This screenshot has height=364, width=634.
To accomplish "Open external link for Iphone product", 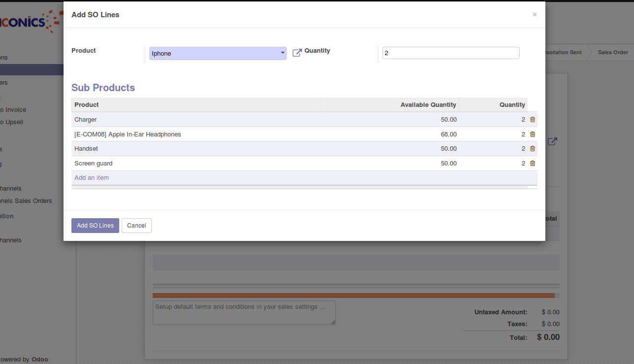I will pyautogui.click(x=297, y=53).
